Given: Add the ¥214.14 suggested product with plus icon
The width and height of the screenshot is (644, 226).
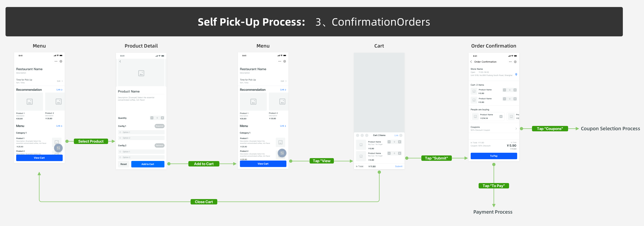Looking at the screenshot, I should 501,117.
